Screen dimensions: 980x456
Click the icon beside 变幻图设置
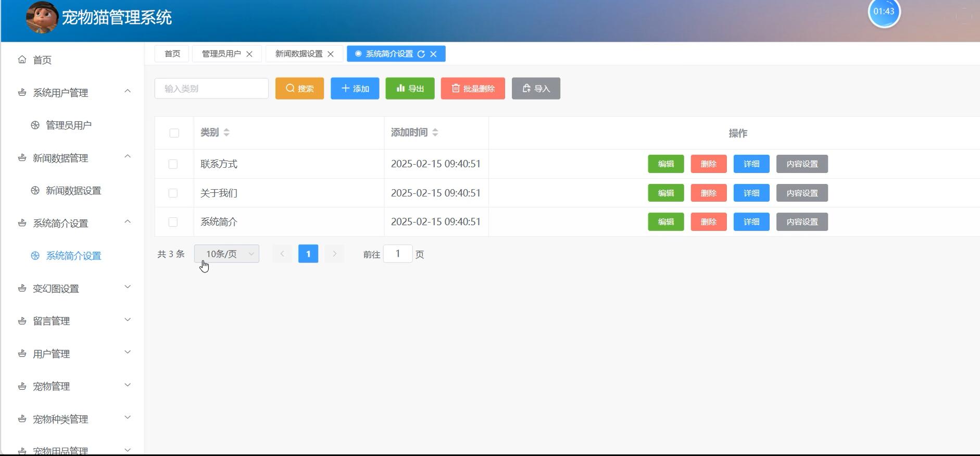pyautogui.click(x=22, y=288)
